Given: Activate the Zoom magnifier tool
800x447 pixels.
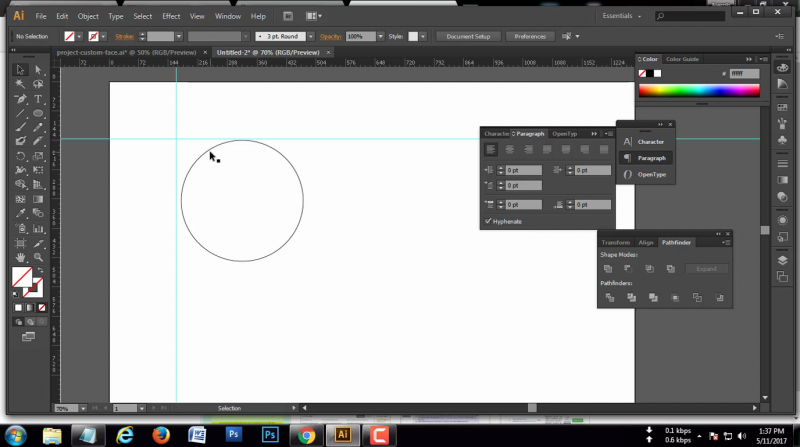Looking at the screenshot, I should 38,257.
